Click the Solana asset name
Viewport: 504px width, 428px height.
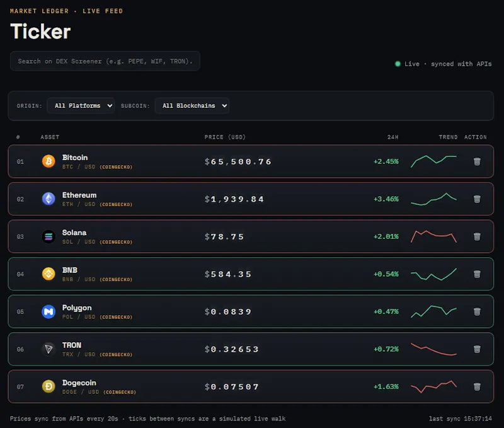point(74,233)
